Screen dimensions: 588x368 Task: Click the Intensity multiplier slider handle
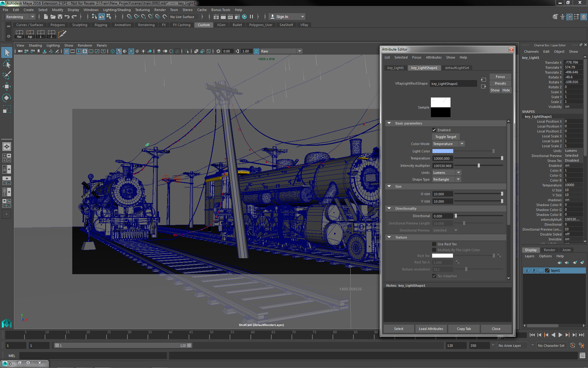coord(479,166)
